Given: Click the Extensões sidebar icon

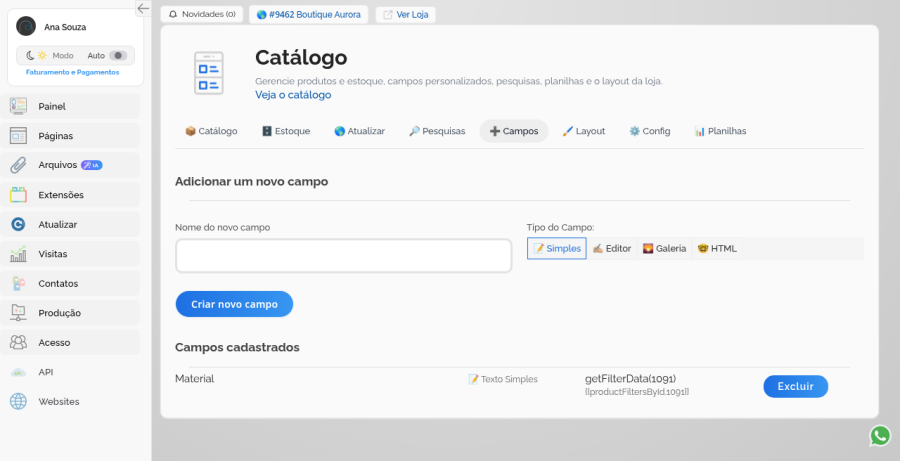Looking at the screenshot, I should coord(18,195).
